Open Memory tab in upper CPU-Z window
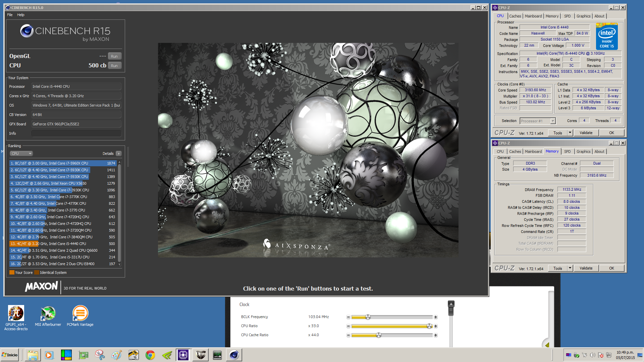 pyautogui.click(x=552, y=16)
